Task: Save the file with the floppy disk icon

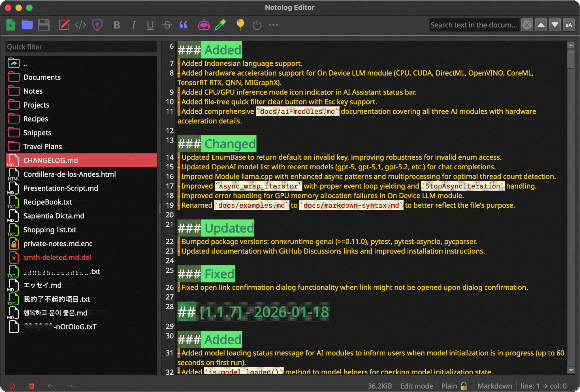Action: coord(44,25)
